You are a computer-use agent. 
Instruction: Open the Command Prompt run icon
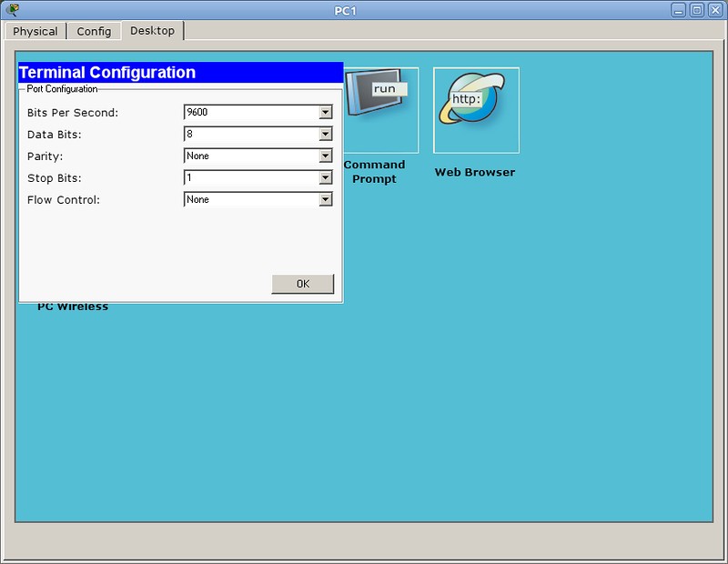(380, 110)
